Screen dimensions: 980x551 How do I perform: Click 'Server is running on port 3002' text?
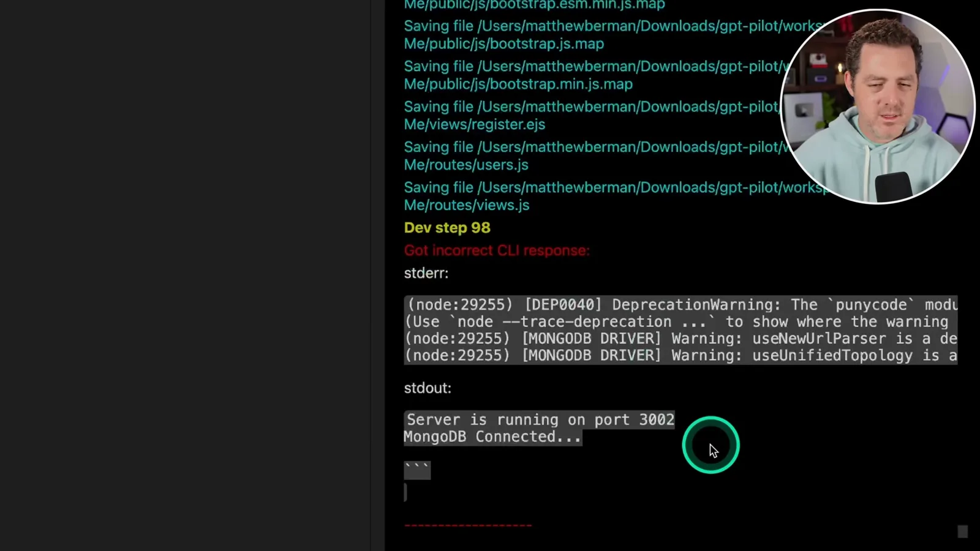(540, 420)
